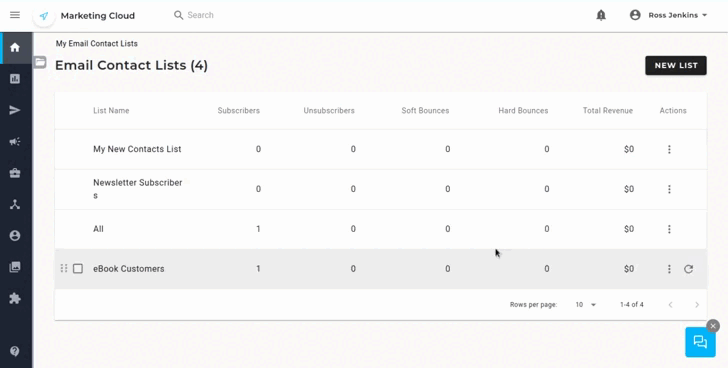
Task: Click the Email Contact Lists (4) heading
Action: (x=131, y=65)
